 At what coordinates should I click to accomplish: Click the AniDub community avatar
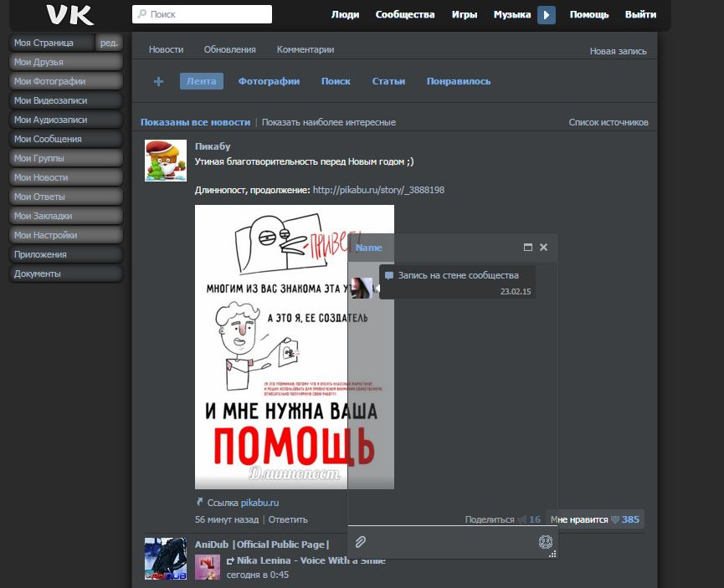tap(166, 559)
